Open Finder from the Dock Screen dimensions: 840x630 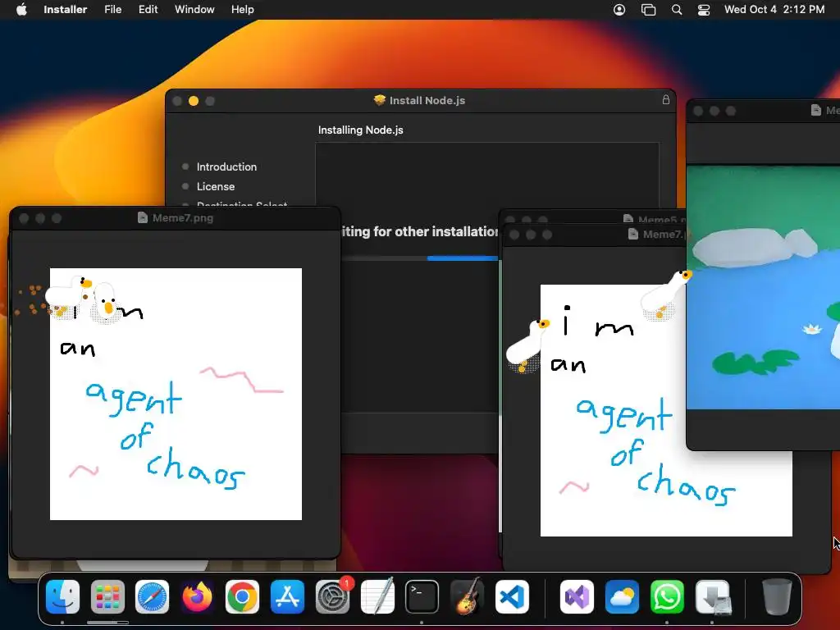(x=62, y=597)
